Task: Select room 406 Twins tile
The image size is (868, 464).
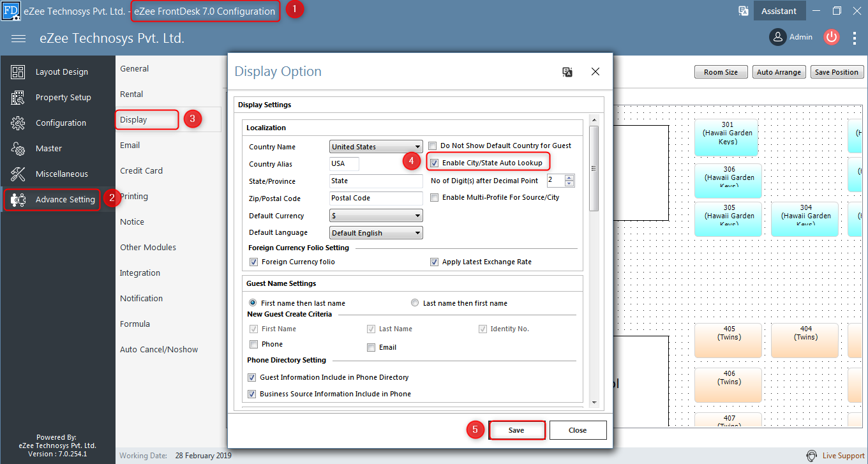Action: pos(728,385)
